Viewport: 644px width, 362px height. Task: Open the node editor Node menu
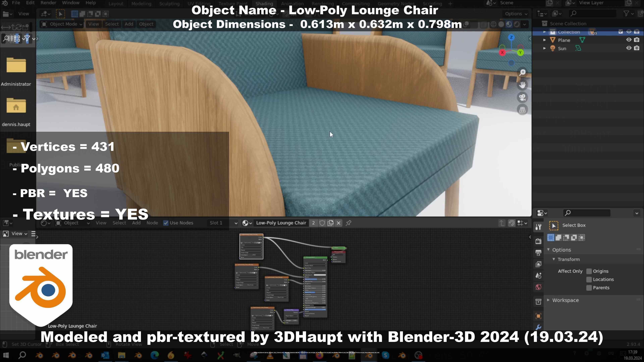pos(152,223)
